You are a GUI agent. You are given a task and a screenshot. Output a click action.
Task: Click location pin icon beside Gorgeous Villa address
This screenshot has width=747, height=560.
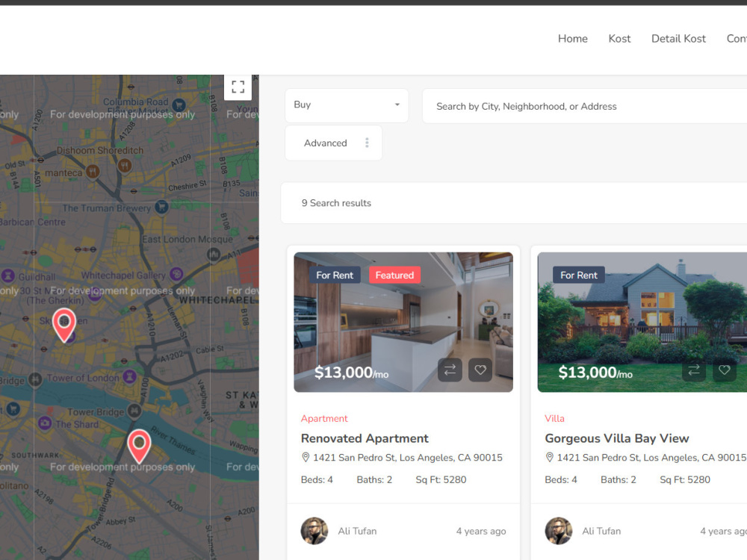549,457
